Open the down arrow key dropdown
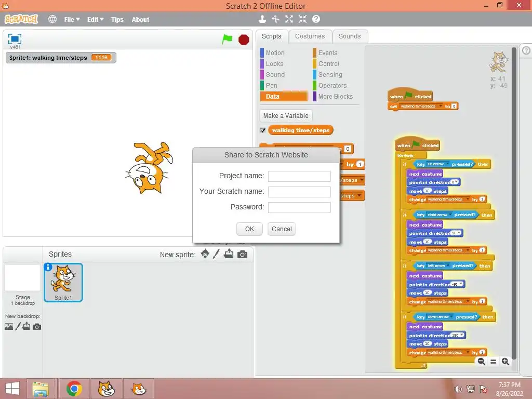Image resolution: width=532 pixels, height=399 pixels. (453, 317)
